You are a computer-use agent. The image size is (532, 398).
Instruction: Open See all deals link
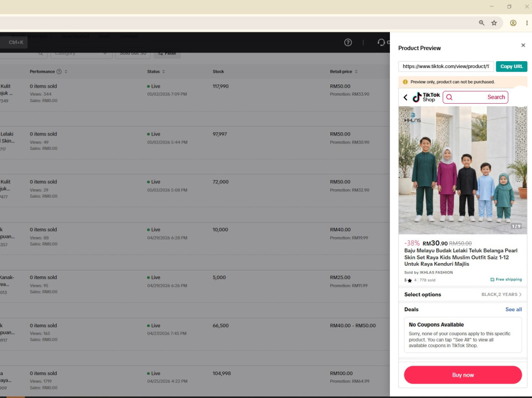tap(513, 309)
